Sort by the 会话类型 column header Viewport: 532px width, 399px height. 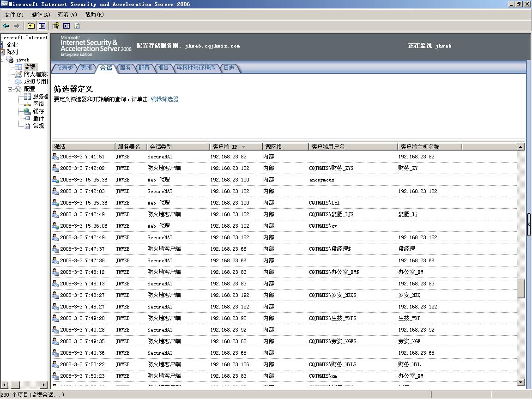click(178, 147)
